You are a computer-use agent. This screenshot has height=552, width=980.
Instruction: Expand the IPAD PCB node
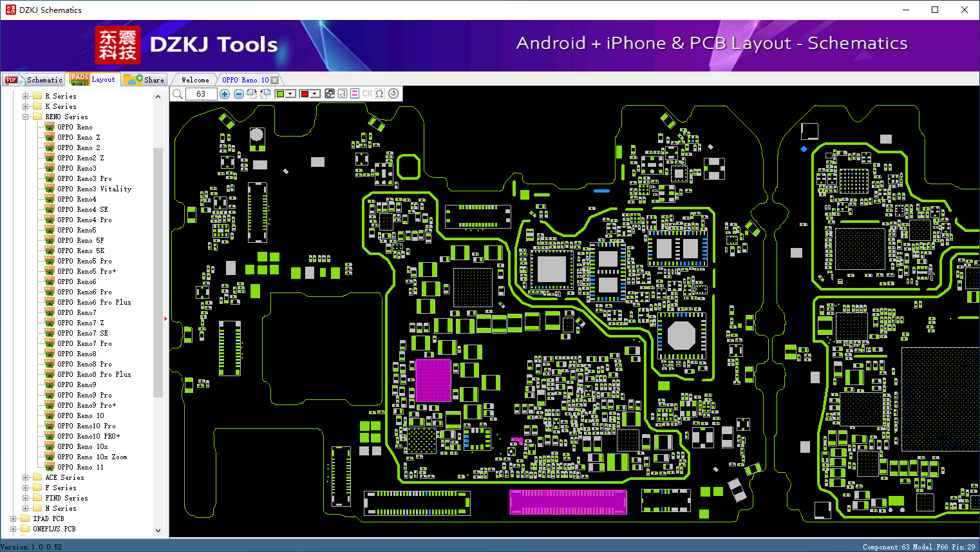pos(14,519)
